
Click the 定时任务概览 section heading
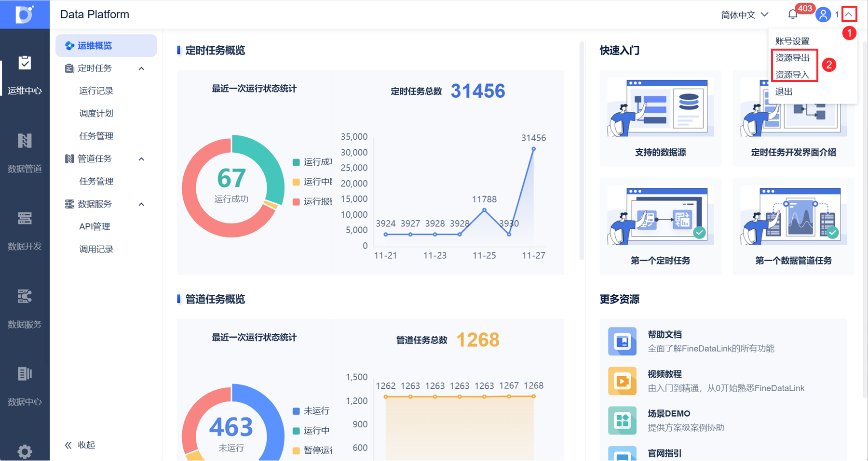[x=215, y=51]
